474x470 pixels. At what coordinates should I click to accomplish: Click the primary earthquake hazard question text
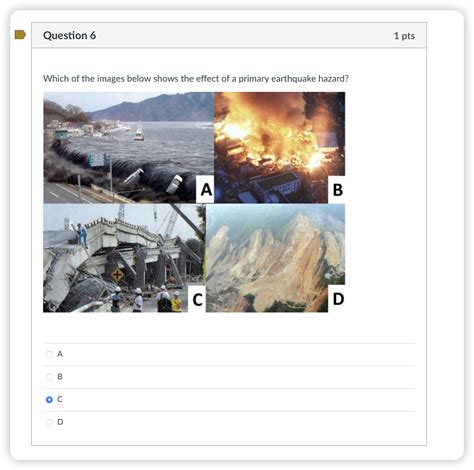pos(196,79)
